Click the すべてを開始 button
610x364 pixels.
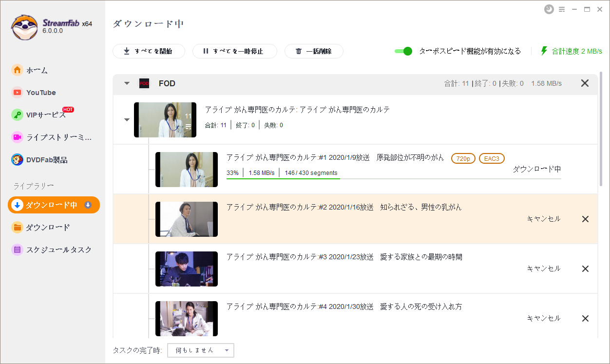click(x=149, y=51)
